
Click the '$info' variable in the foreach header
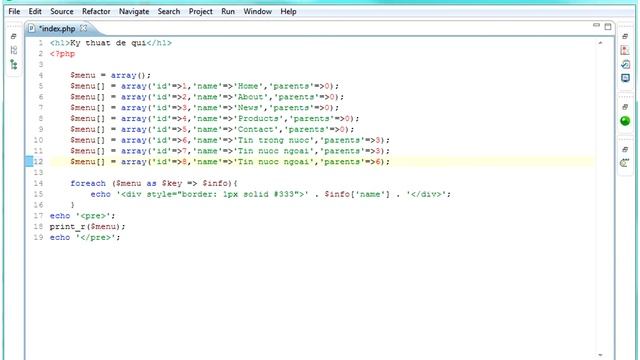[x=215, y=184]
